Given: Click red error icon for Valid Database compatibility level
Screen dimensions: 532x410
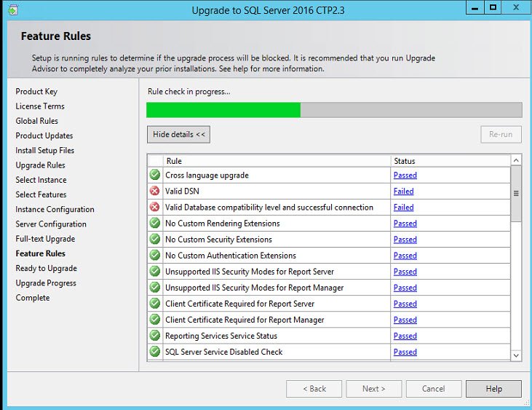Looking at the screenshot, I should pos(155,207).
